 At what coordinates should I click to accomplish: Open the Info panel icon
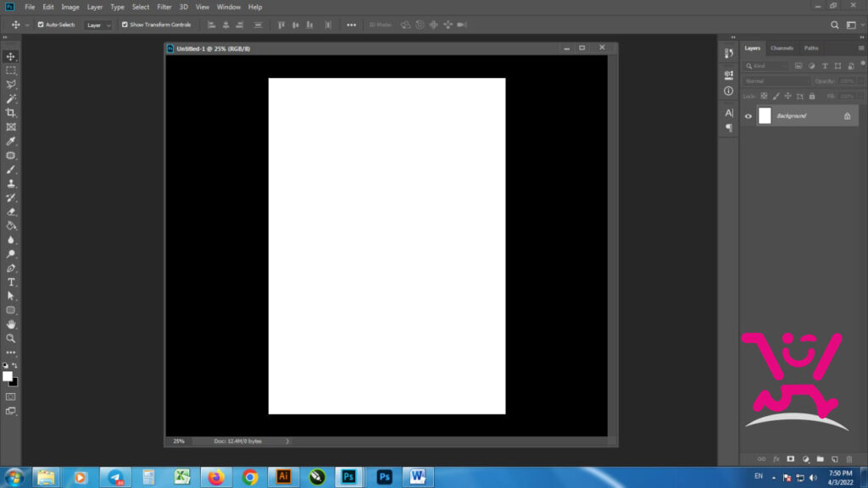pyautogui.click(x=728, y=91)
